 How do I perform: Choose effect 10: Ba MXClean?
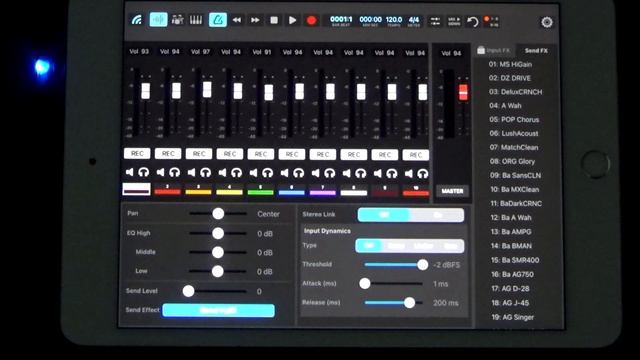(514, 189)
